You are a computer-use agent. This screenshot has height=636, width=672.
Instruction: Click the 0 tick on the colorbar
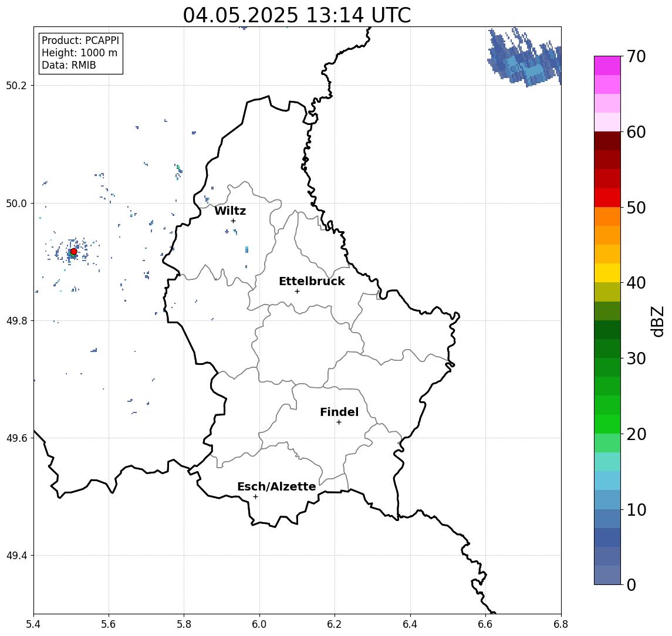[x=632, y=584]
